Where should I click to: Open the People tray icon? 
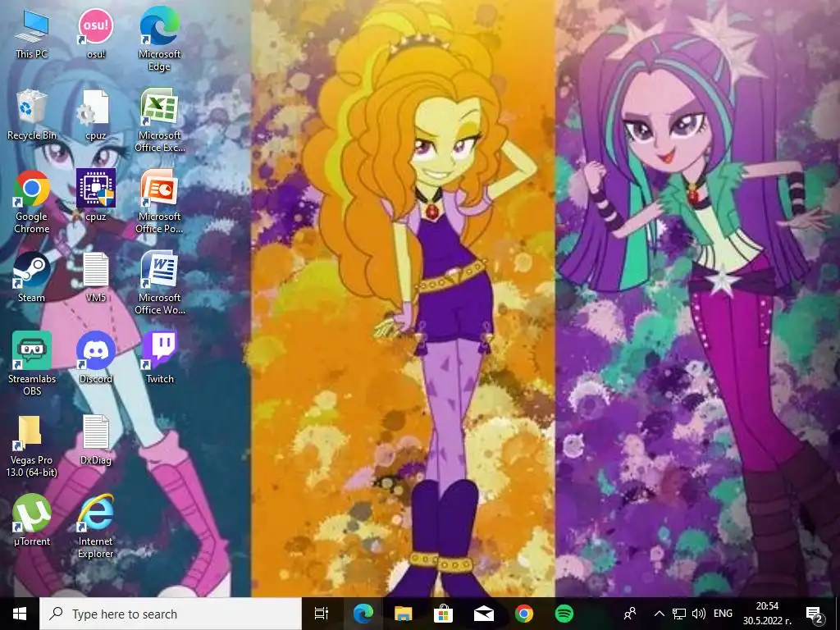[630, 614]
